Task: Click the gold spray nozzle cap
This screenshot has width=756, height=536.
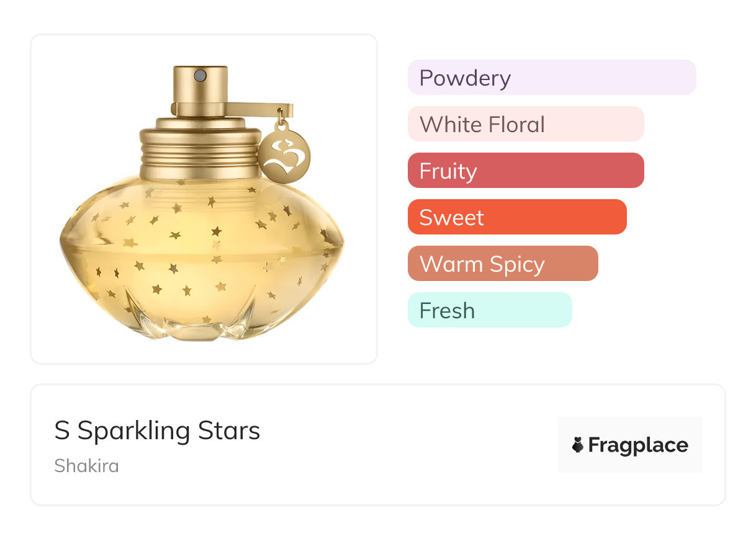Action: (x=200, y=90)
